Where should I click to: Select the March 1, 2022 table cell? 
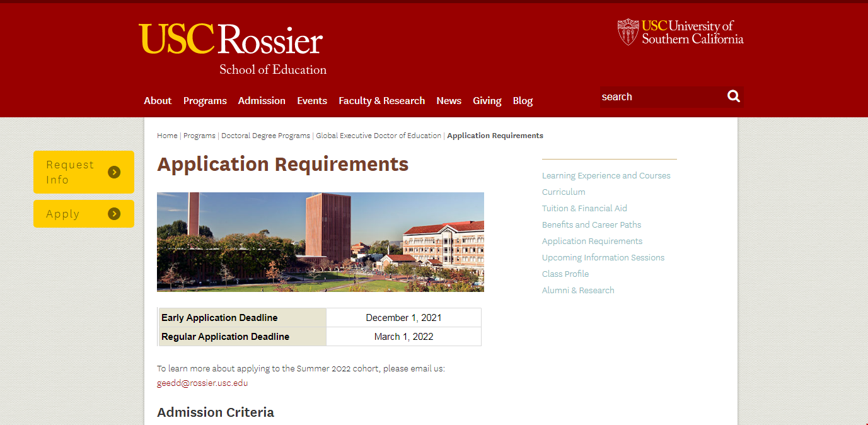(403, 337)
